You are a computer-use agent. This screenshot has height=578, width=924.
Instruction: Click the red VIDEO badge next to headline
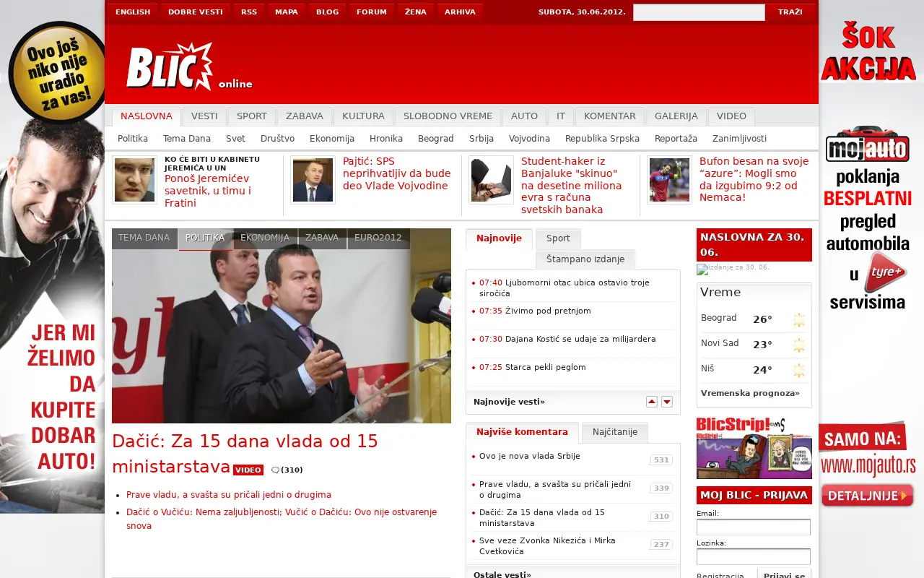click(248, 470)
